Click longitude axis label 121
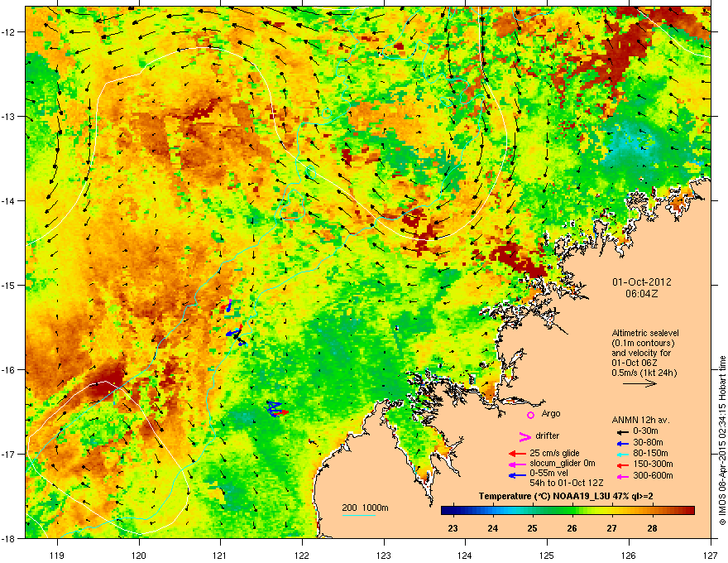Image resolution: width=728 pixels, height=563 pixels. [x=220, y=555]
